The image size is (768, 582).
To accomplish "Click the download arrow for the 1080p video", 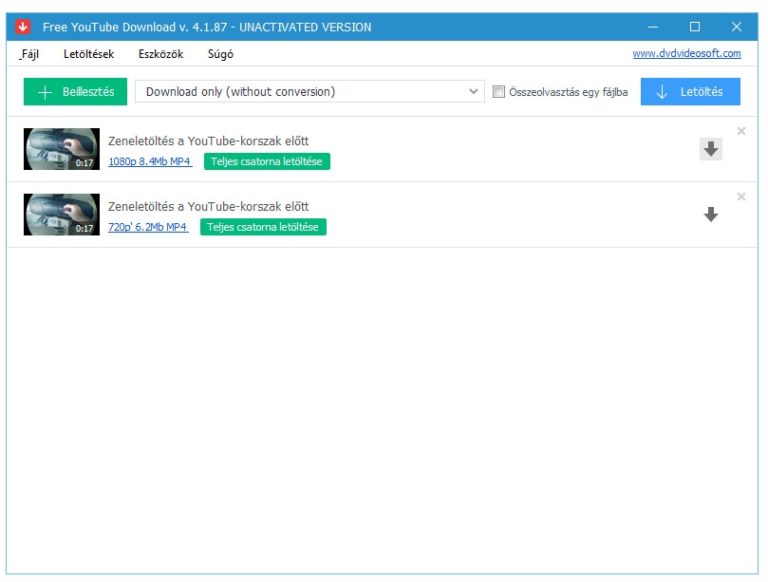I will coord(710,149).
